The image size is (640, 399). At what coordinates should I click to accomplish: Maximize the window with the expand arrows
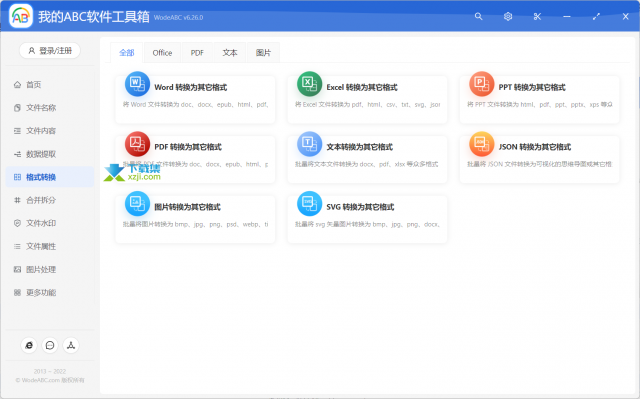596,16
